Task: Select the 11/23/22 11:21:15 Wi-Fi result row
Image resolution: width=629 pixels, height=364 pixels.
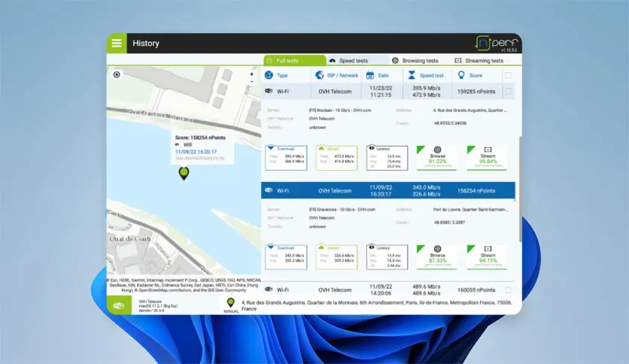Action: pos(388,92)
